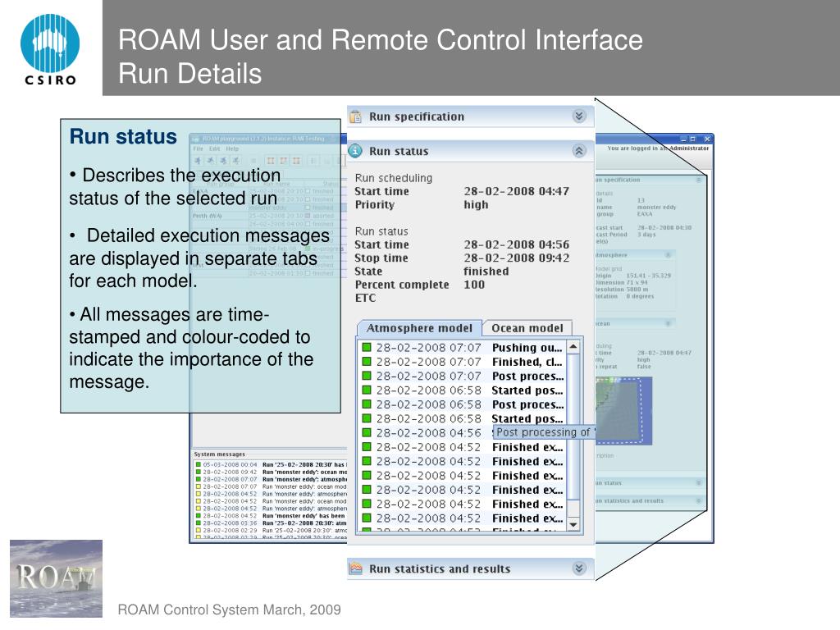Click the 'aborted' status run in the table
840x630 pixels.
[323, 216]
